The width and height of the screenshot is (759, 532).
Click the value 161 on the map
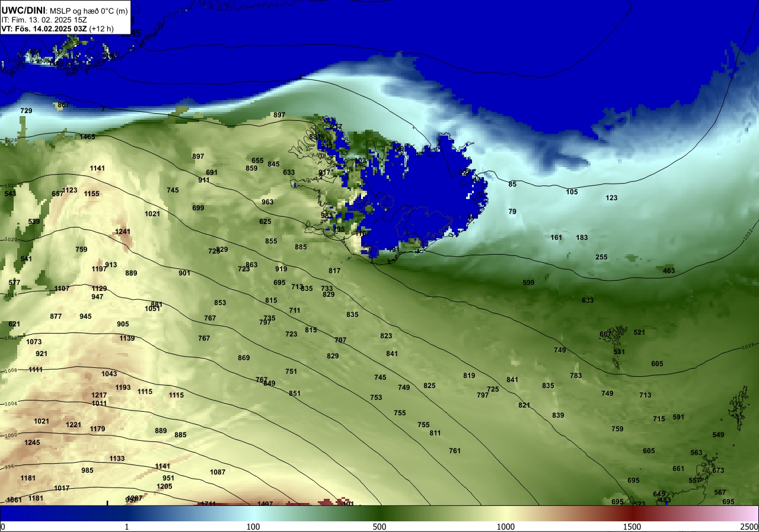tap(556, 238)
